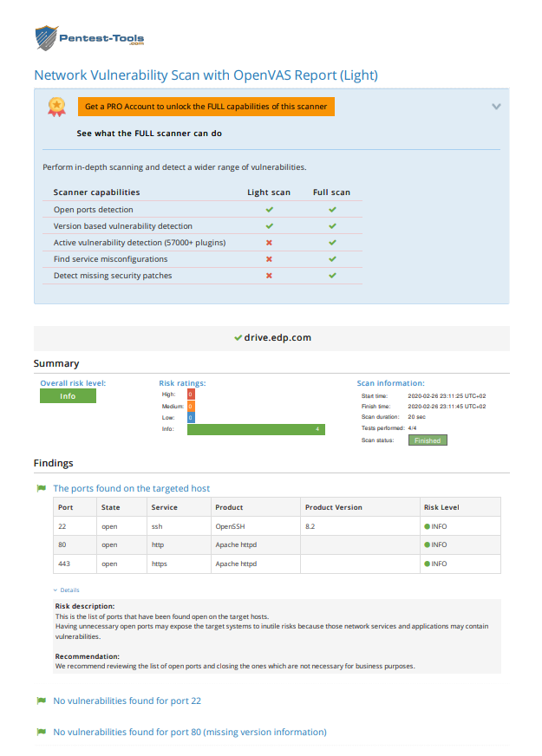Click the red X for Find service misconfigurations
542x756 pixels.
(269, 259)
